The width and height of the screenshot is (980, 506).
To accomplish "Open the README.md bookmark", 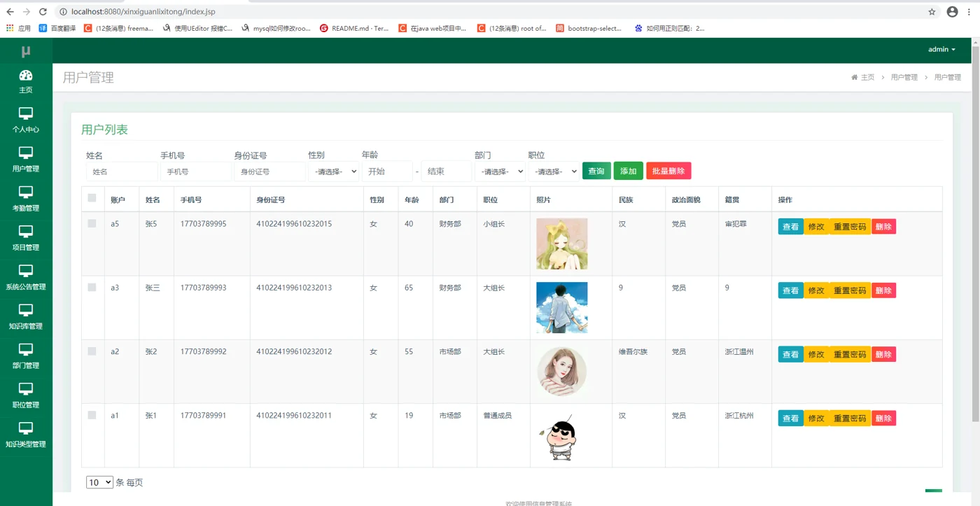I will (x=354, y=28).
